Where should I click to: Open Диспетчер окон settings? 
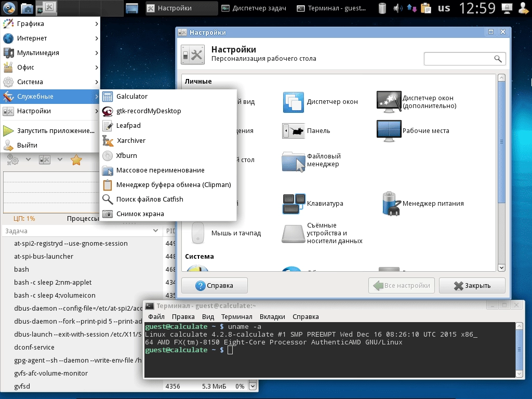pos(320,102)
